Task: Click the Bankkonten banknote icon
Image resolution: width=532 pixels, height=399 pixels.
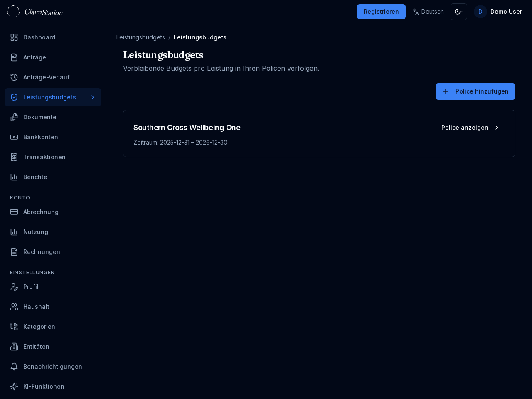Action: (x=14, y=137)
